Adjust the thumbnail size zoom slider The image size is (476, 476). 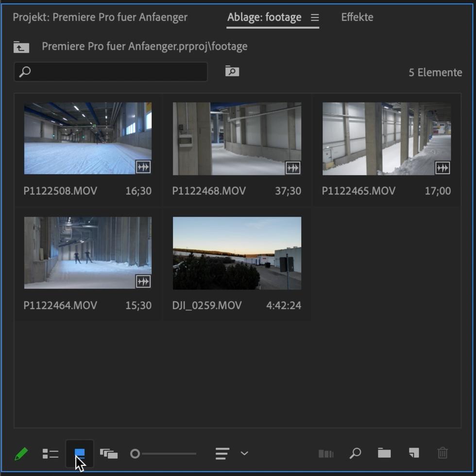point(136,454)
